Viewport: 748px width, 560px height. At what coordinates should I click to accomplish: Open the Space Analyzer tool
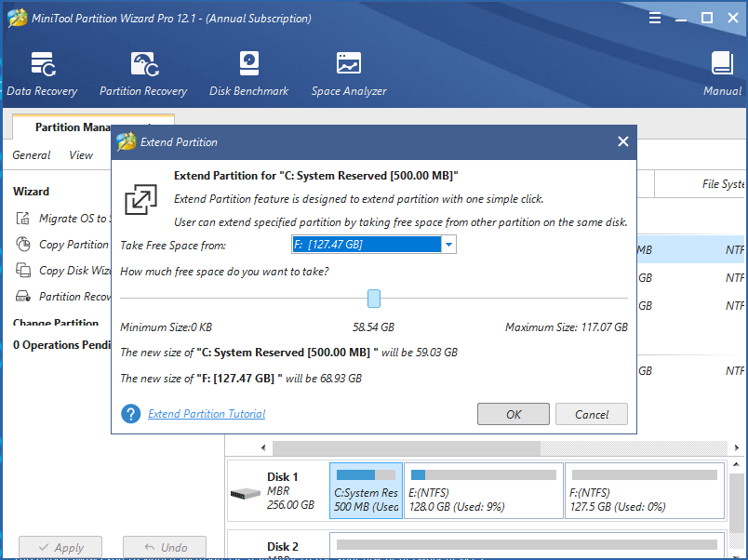(349, 73)
